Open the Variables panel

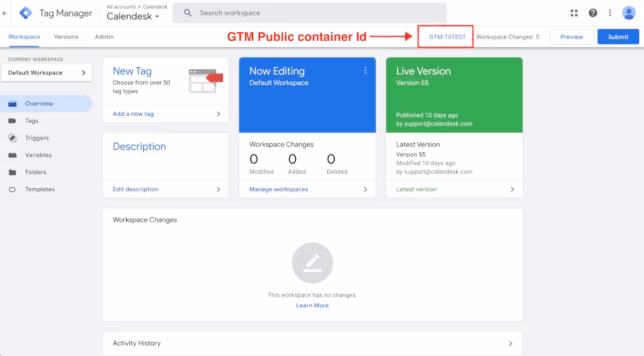39,155
